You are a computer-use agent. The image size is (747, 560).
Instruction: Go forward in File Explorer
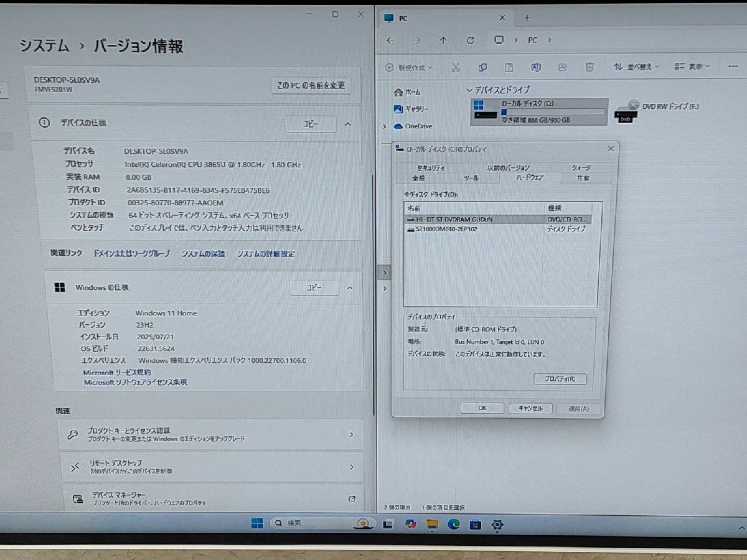[416, 40]
